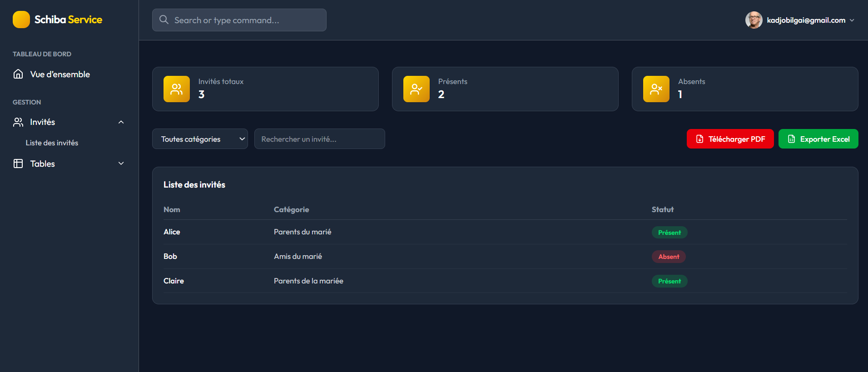This screenshot has width=868, height=372.
Task: Click the Catégorie column header
Action: coord(291,209)
